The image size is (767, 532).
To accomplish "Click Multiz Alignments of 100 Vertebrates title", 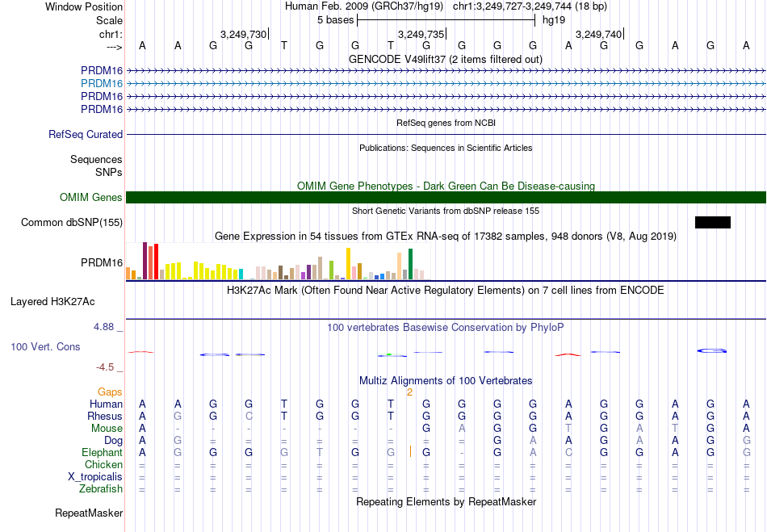I will (x=446, y=380).
